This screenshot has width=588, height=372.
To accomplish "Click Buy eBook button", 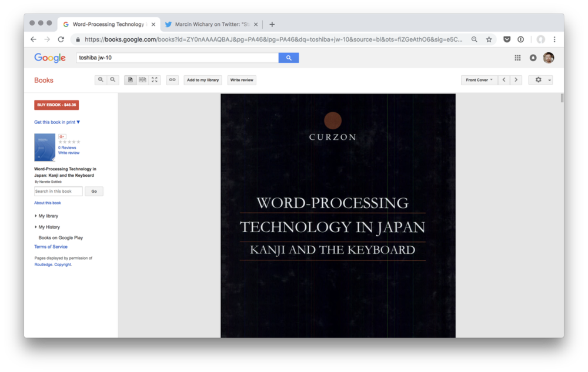I will pos(56,105).
